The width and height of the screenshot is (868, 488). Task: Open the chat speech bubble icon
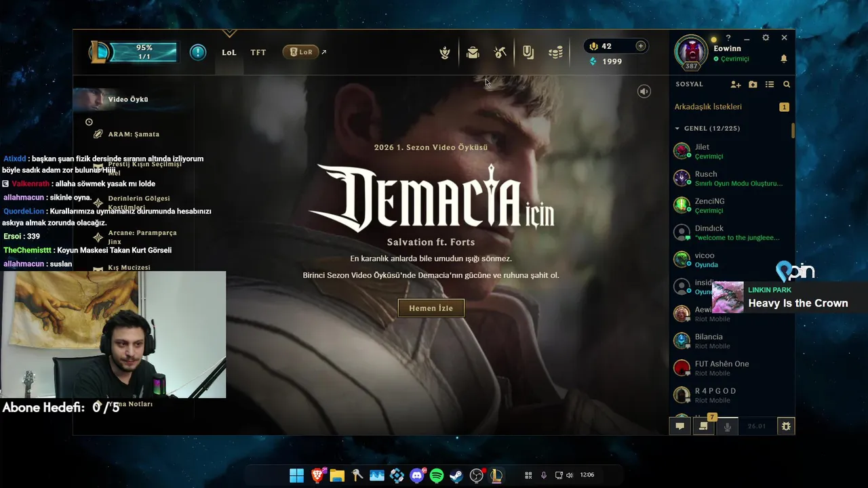(679, 426)
